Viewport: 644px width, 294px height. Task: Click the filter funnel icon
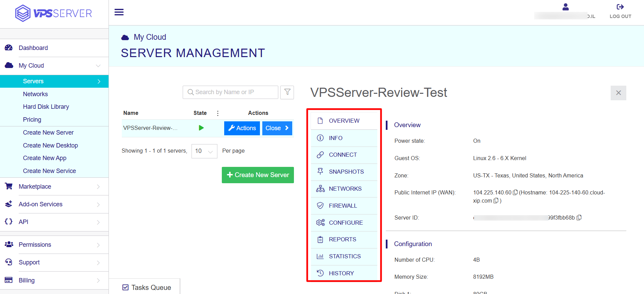[287, 92]
